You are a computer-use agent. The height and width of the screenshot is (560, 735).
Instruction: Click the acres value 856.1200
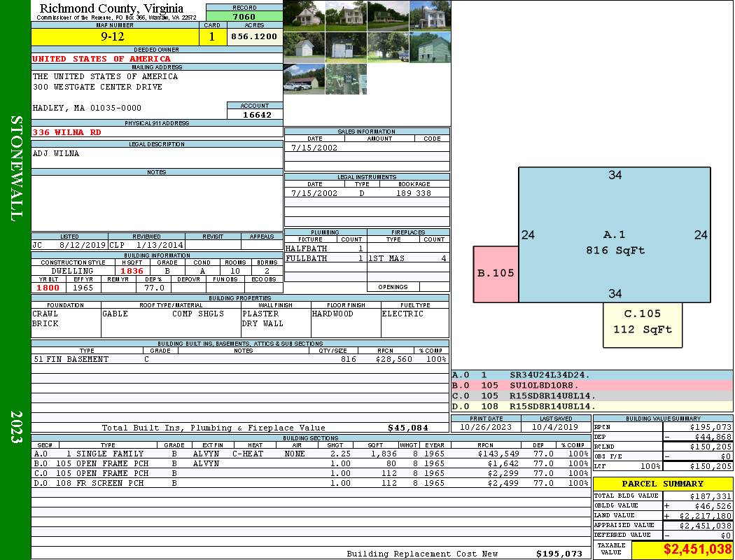[x=254, y=36]
